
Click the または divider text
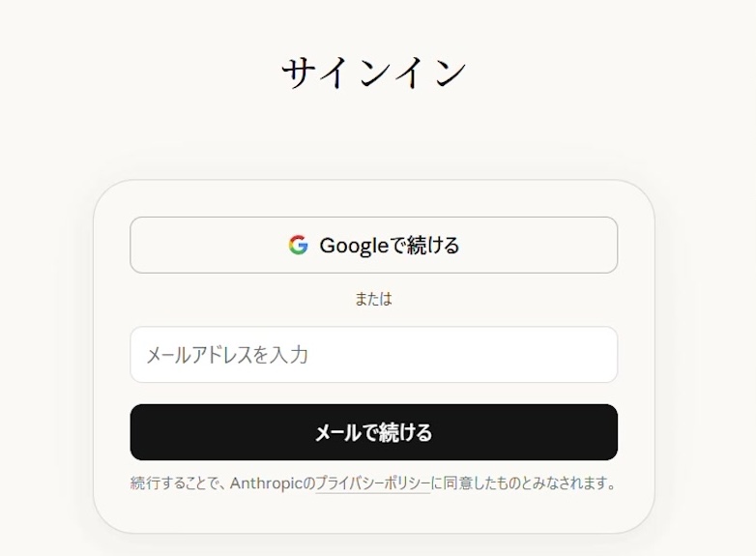tap(373, 299)
